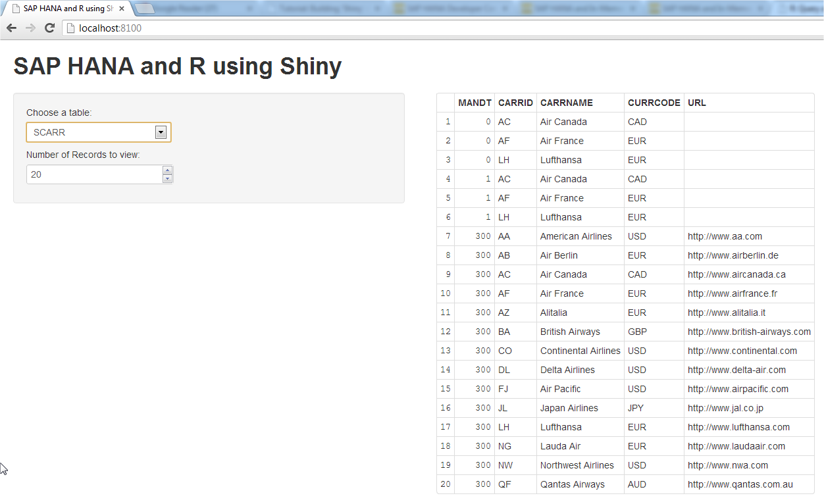Screen dimensions: 824x504
Task: Select the http://www.airpacific.com URL cell
Action: [749, 389]
